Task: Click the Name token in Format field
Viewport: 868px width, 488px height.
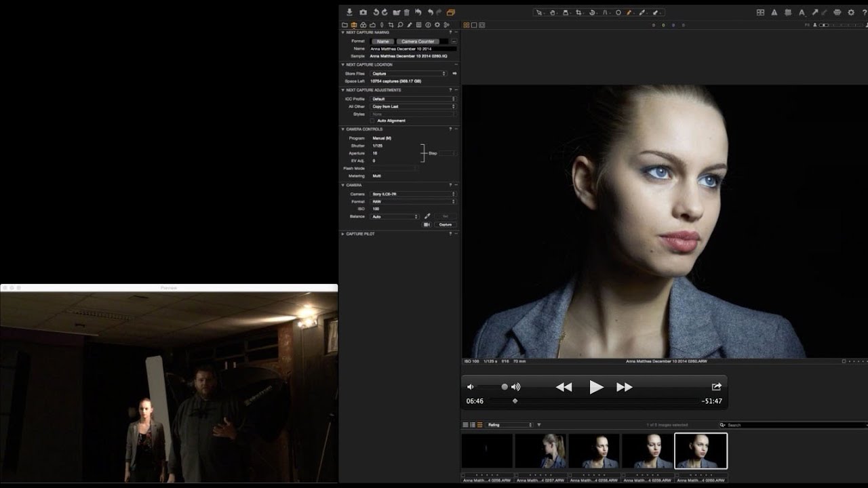Action: click(383, 41)
